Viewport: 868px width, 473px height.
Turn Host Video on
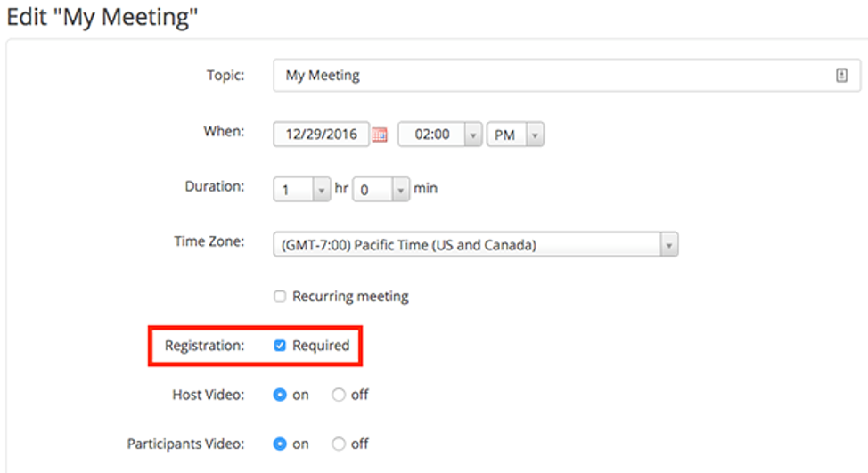pyautogui.click(x=280, y=395)
